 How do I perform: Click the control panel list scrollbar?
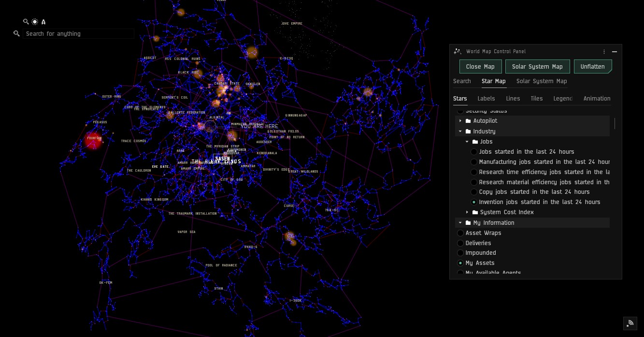pyautogui.click(x=615, y=124)
